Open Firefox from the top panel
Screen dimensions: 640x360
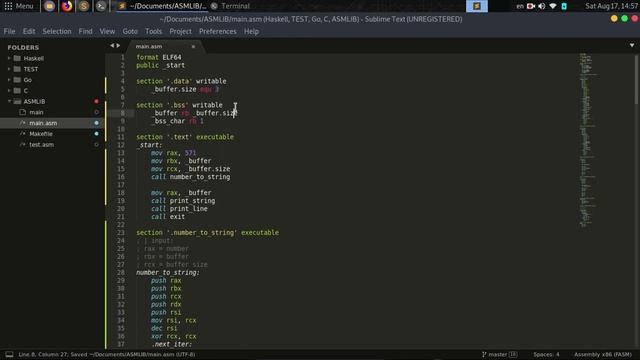(x=67, y=6)
